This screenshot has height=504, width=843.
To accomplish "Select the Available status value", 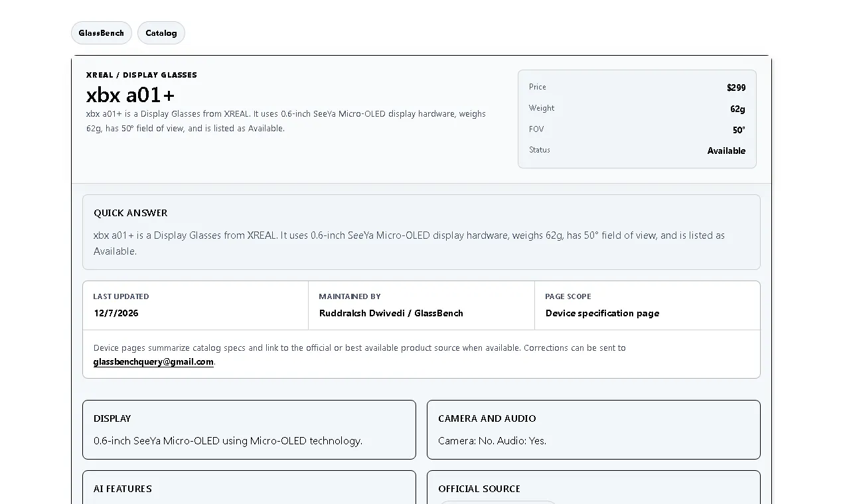I will point(726,151).
